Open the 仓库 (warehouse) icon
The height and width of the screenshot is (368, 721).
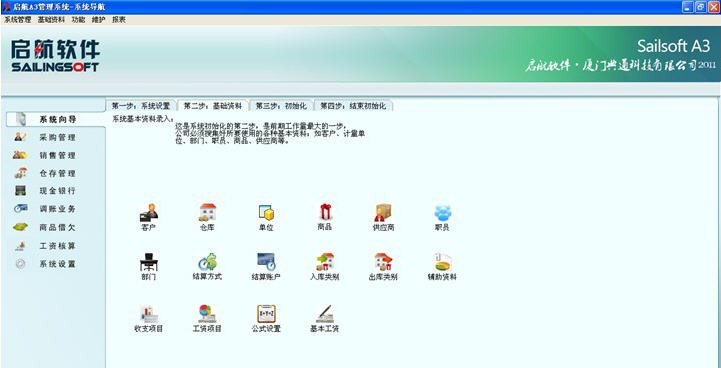point(207,217)
